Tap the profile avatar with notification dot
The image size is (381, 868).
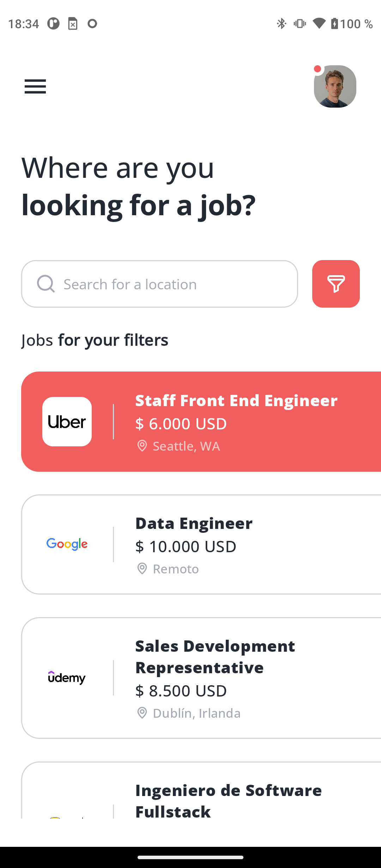point(335,86)
